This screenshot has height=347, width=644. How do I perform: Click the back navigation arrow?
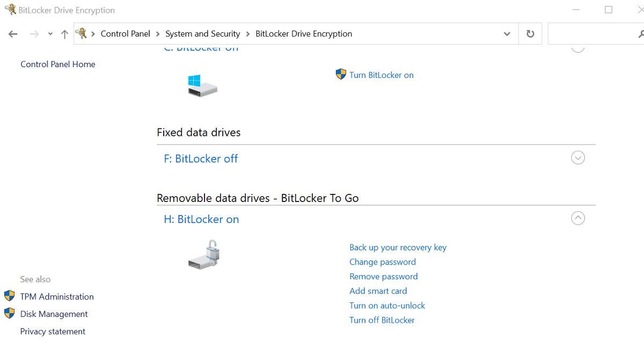(x=13, y=33)
